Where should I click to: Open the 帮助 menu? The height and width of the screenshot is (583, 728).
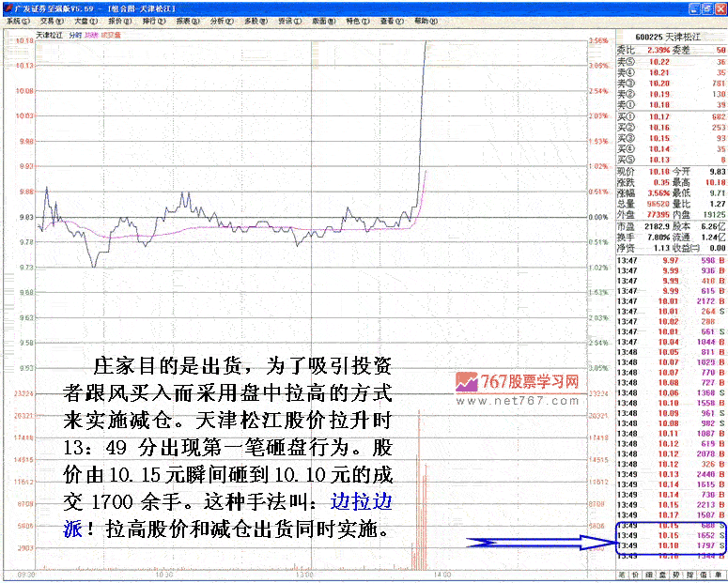pyautogui.click(x=421, y=20)
